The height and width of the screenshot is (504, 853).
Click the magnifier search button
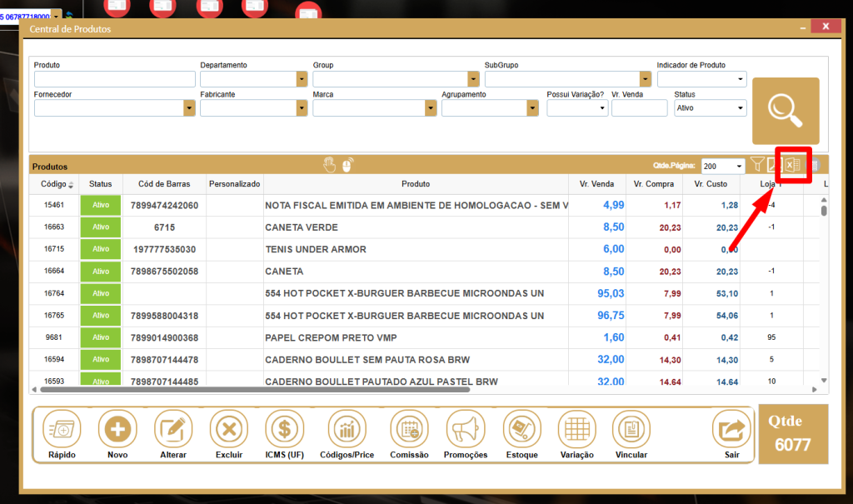(x=785, y=111)
